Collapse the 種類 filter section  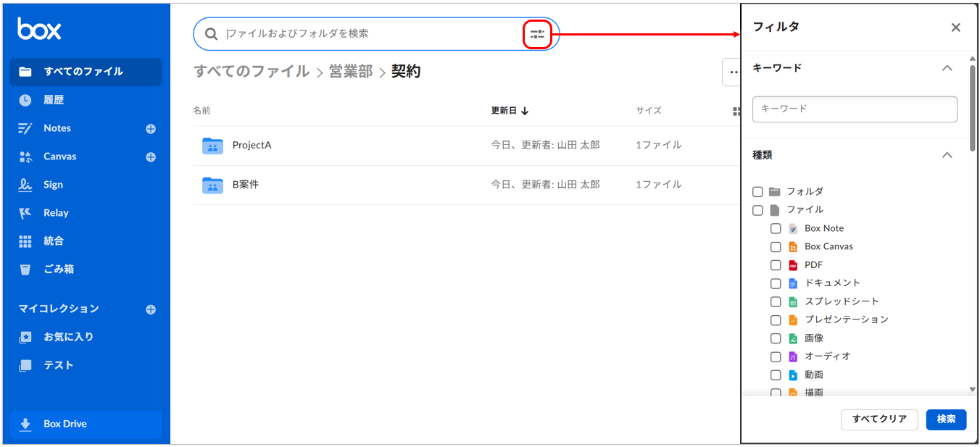[947, 155]
